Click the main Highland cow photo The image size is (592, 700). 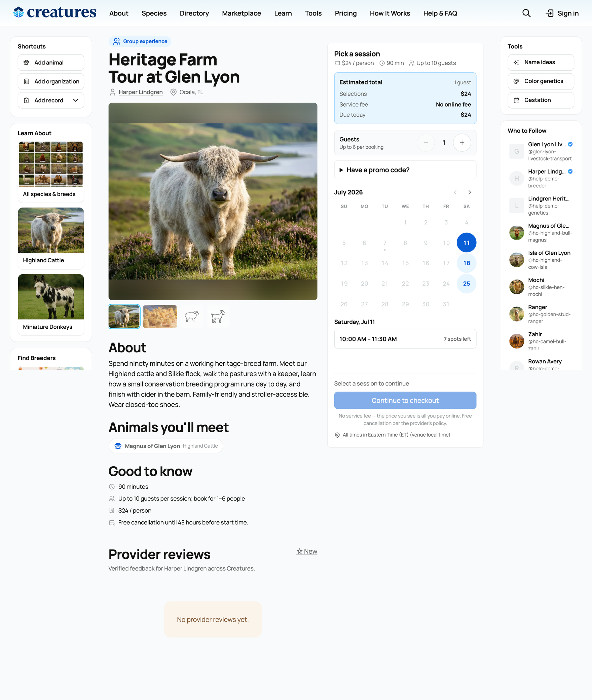pyautogui.click(x=213, y=201)
